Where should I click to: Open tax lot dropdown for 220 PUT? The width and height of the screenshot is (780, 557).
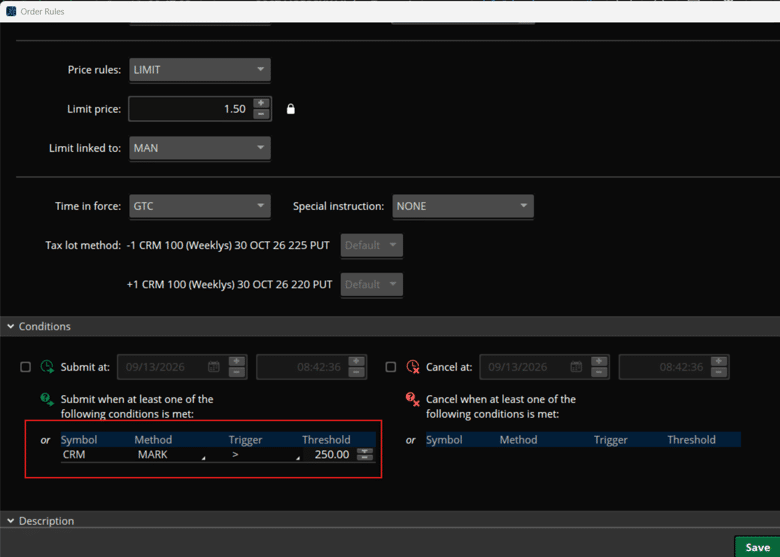372,284
